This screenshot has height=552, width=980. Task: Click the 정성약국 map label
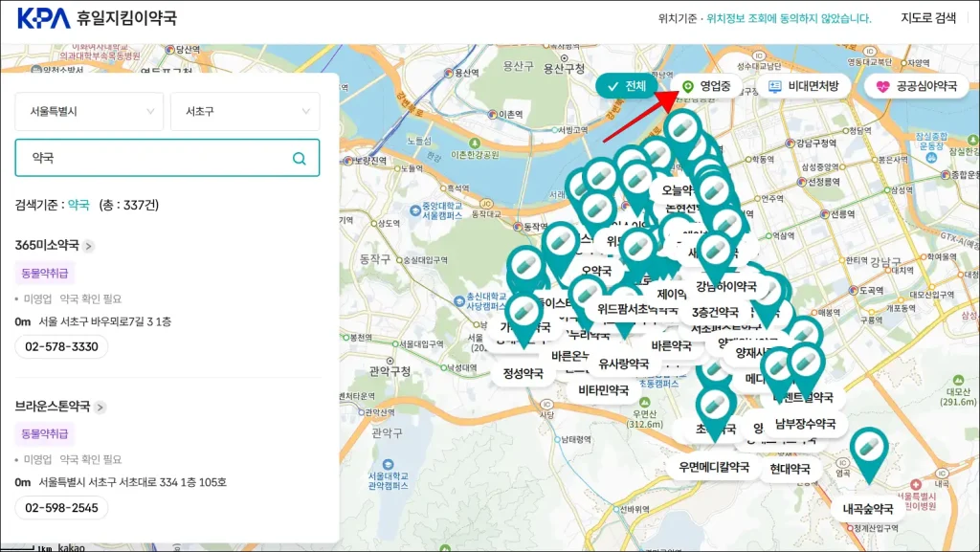tap(523, 373)
